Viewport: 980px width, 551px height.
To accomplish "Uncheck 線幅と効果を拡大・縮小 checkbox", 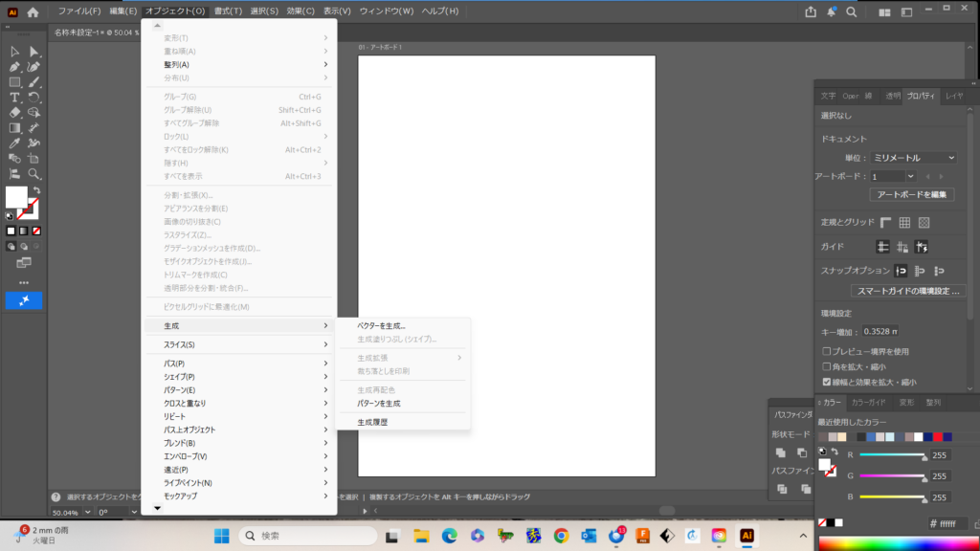I will coord(827,381).
